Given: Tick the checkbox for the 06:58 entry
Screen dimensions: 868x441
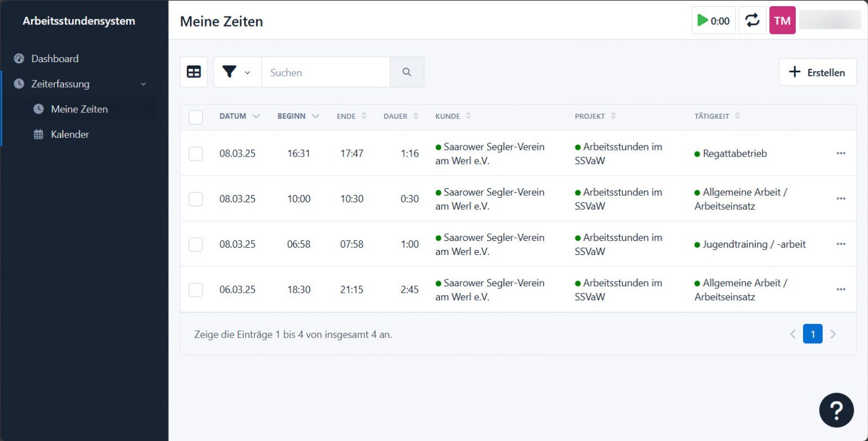Looking at the screenshot, I should click(196, 244).
